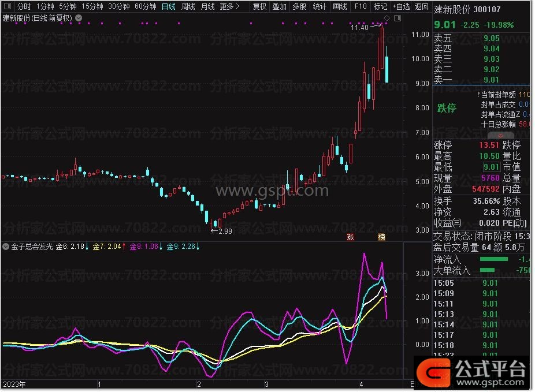Click the 叠加 overlay button
The height and width of the screenshot is (392, 535).
click(280, 6)
